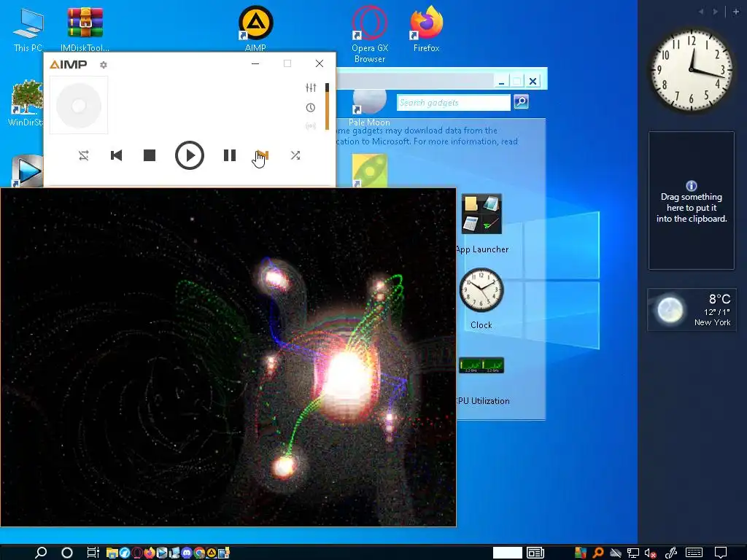Adjust the AIMP vertical volume slider
747x560 pixels.
(x=328, y=106)
